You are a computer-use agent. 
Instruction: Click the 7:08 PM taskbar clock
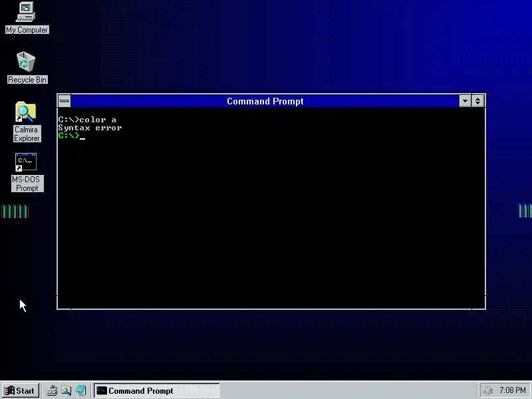[x=512, y=390]
